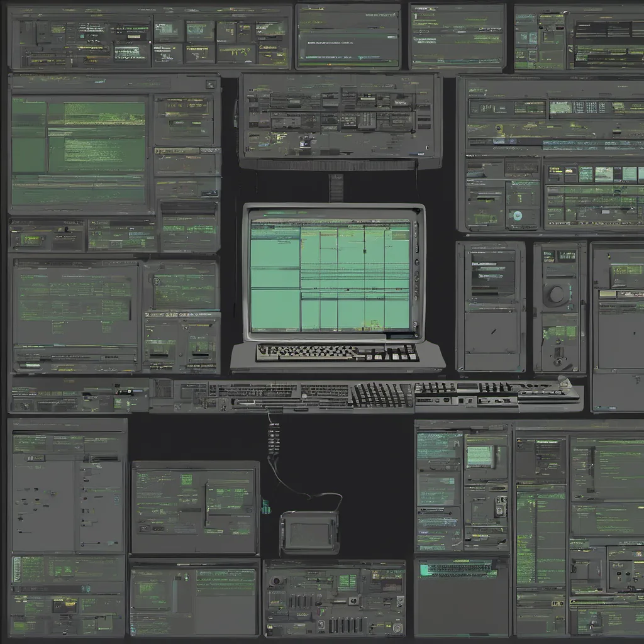The image size is (644, 644).
Task: Click the small teal indicator beside the lower-left monitor
Action: tap(265, 506)
